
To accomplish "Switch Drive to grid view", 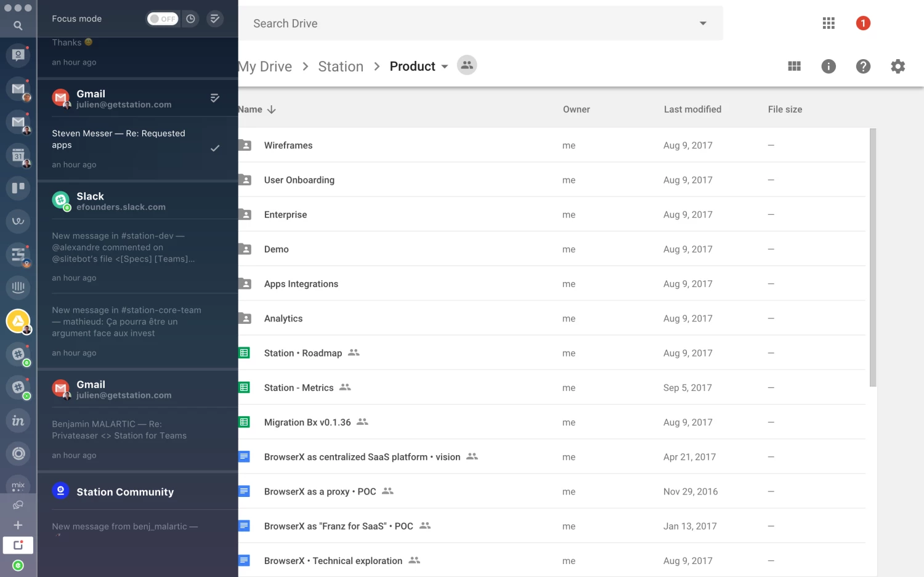I will (795, 67).
